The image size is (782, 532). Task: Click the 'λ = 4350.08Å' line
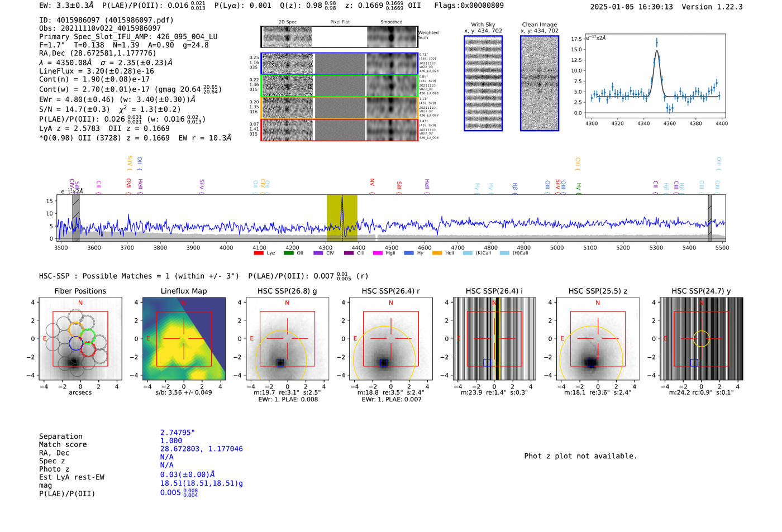pyautogui.click(x=106, y=63)
